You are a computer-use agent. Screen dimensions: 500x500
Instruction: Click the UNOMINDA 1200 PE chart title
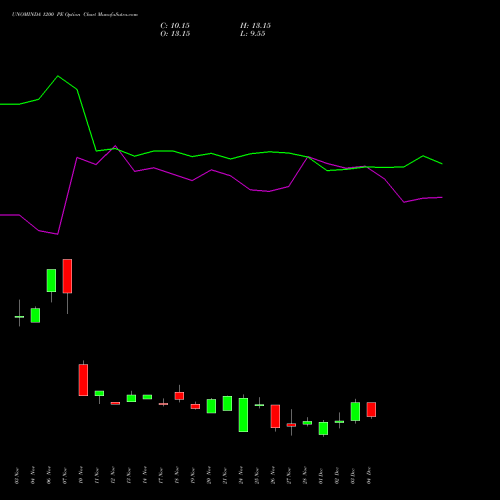point(75,15)
